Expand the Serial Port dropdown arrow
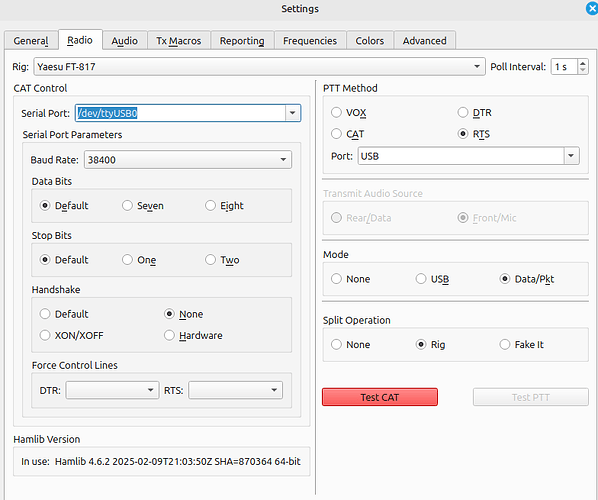Image resolution: width=598 pixels, height=500 pixels. point(293,113)
